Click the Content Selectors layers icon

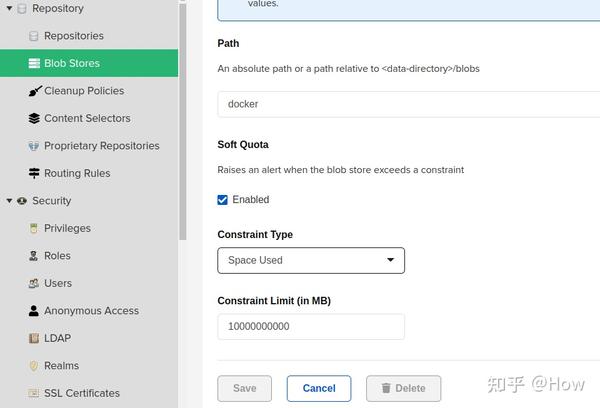(x=34, y=118)
